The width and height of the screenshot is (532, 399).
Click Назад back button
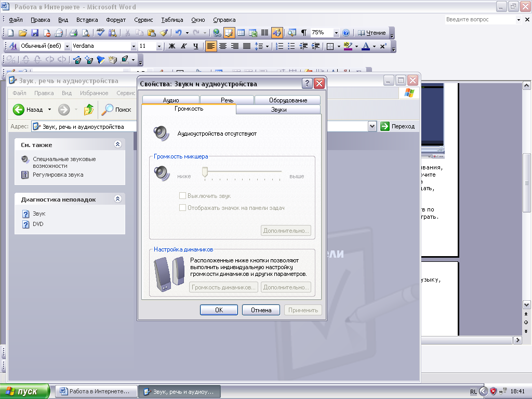coord(28,110)
